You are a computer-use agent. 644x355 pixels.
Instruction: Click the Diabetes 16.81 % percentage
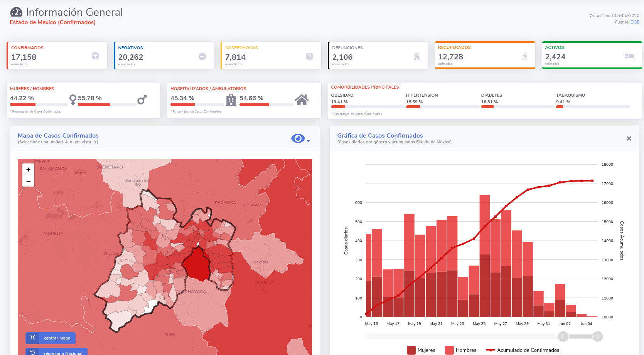[x=489, y=102]
